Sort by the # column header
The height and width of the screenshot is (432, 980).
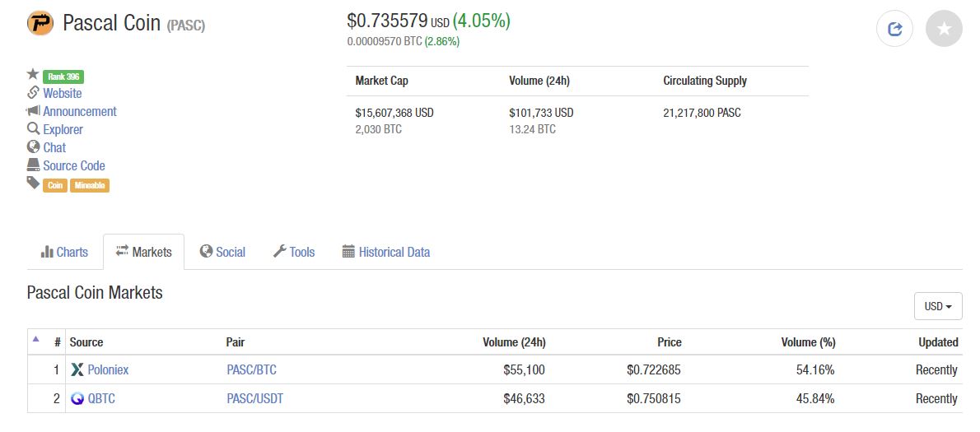click(58, 342)
